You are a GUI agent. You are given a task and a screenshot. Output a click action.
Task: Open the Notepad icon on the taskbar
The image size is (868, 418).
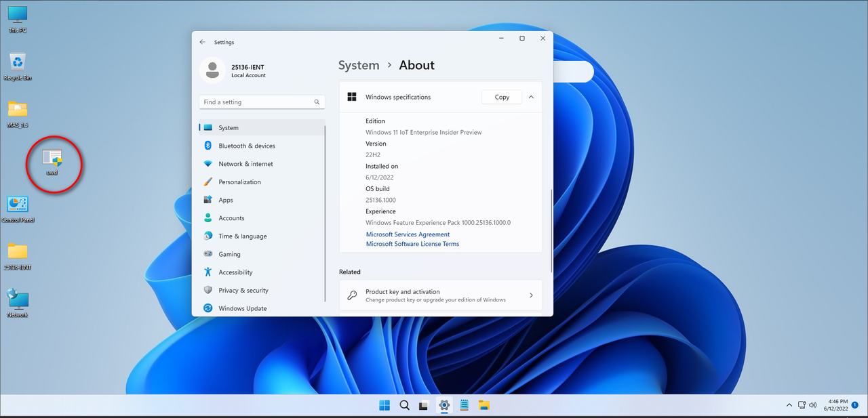(465, 405)
